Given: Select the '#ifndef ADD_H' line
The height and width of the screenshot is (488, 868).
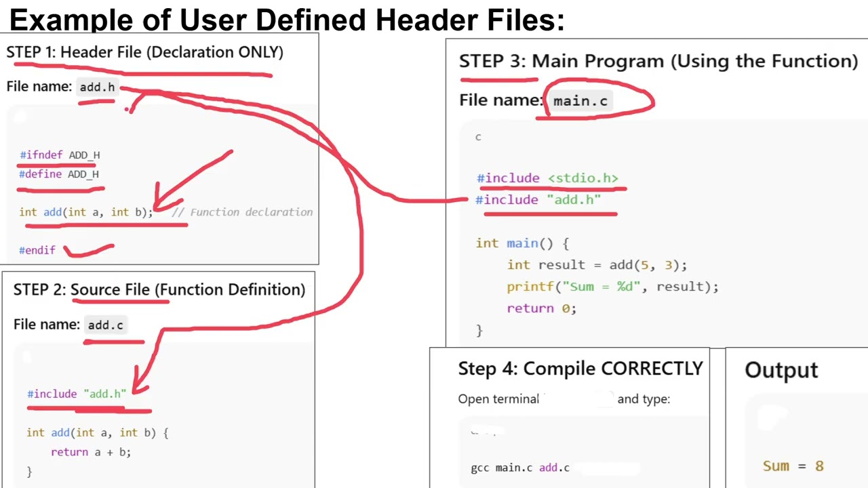Looking at the screenshot, I should pyautogui.click(x=60, y=155).
